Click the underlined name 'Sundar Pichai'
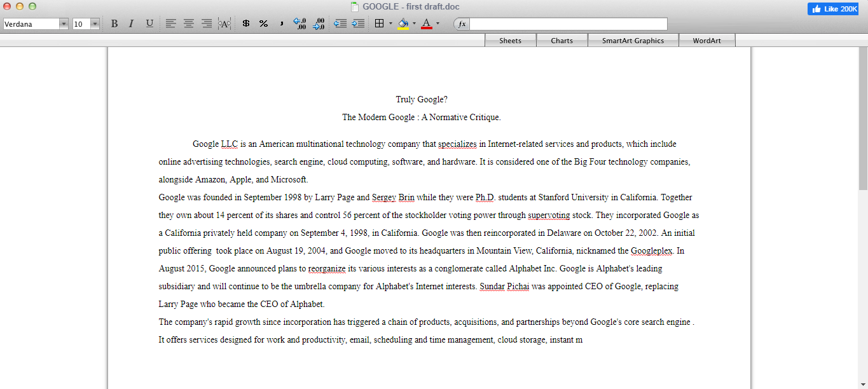Image resolution: width=868 pixels, height=389 pixels. click(x=504, y=286)
